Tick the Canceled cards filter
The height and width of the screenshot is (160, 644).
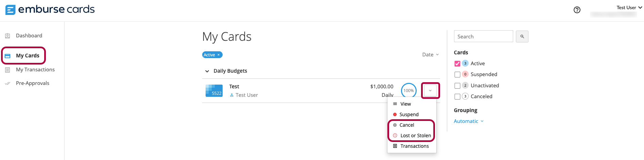457,96
